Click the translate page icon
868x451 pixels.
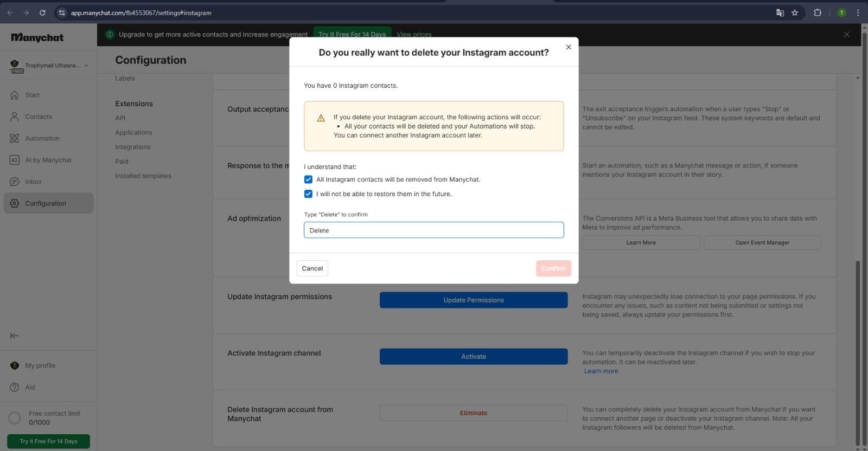coord(780,12)
